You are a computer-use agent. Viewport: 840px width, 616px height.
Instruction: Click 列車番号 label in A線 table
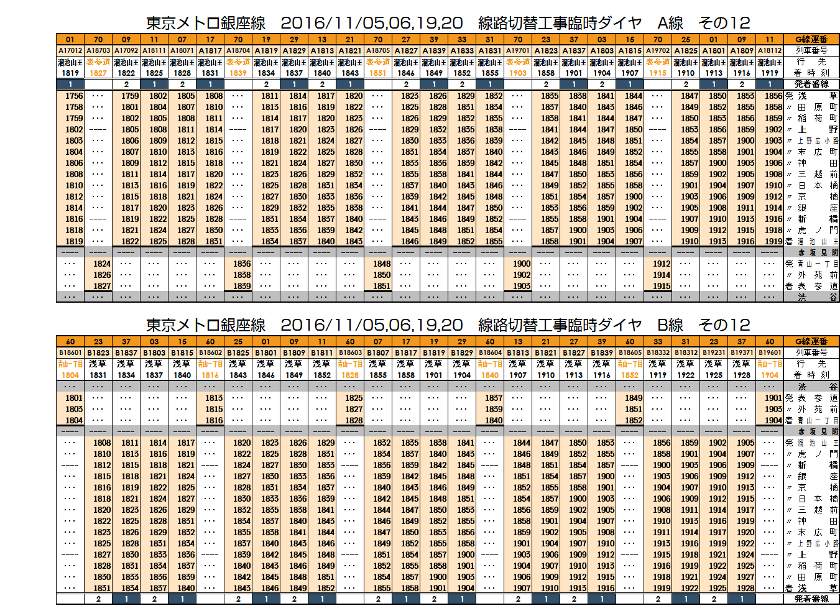(x=811, y=50)
